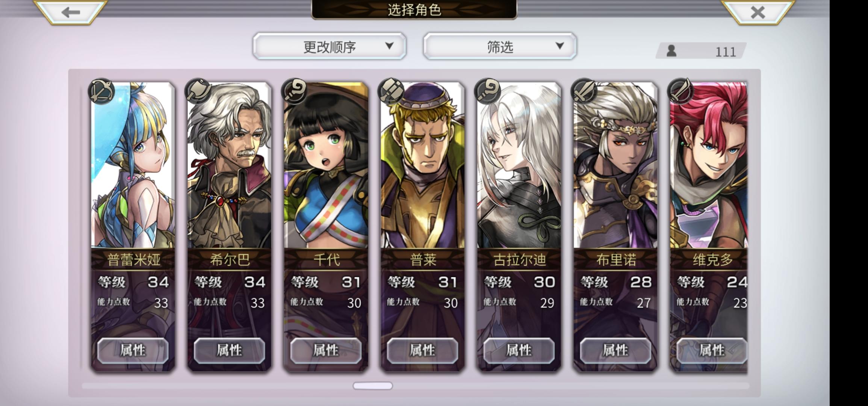The image size is (868, 406).
Task: Click blade weapon icon on 维克多 card
Action: [x=680, y=91]
